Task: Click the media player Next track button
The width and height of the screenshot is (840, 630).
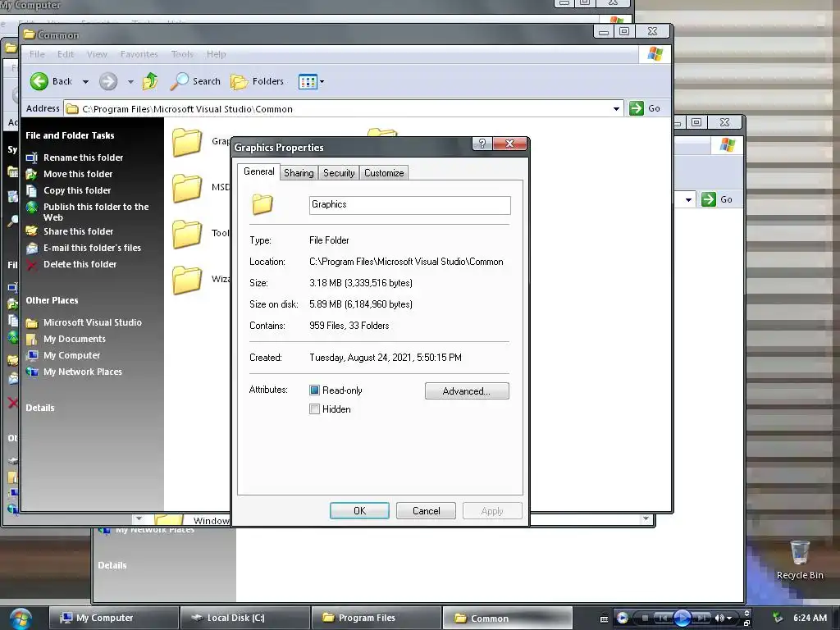Action: pyautogui.click(x=702, y=619)
